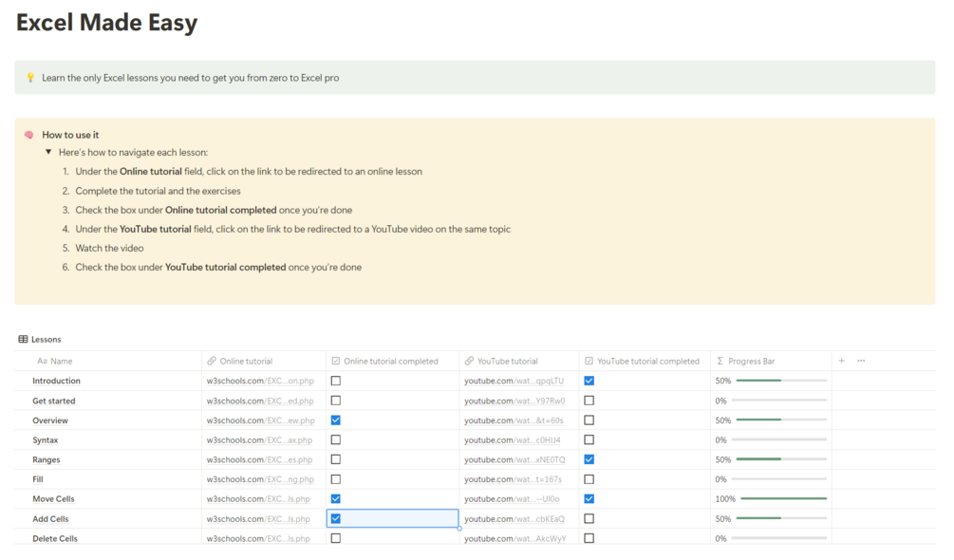Click the Online tutorial completed checkbox header icon
This screenshot has width=954, height=560.
pyautogui.click(x=335, y=362)
